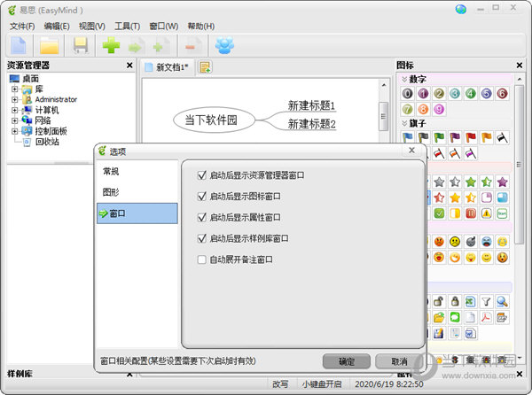Screen dimensions: 532x395
Task: Expand the Administrator tree node
Action: (x=14, y=99)
